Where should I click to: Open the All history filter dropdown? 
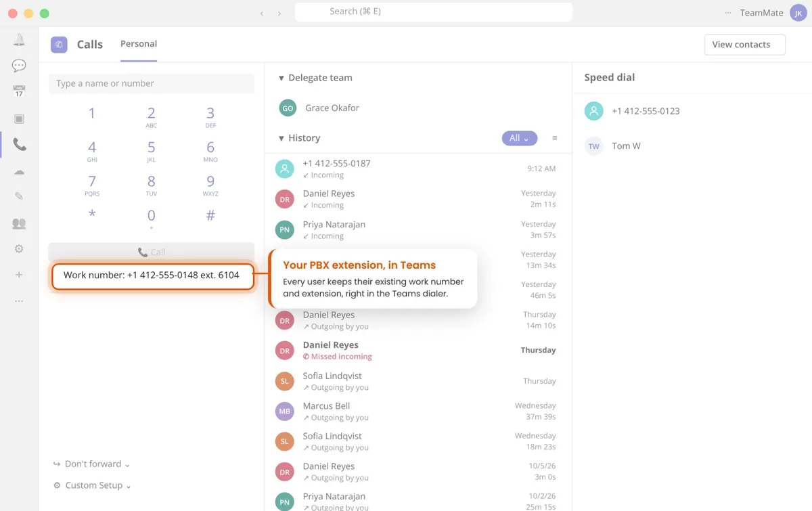520,138
